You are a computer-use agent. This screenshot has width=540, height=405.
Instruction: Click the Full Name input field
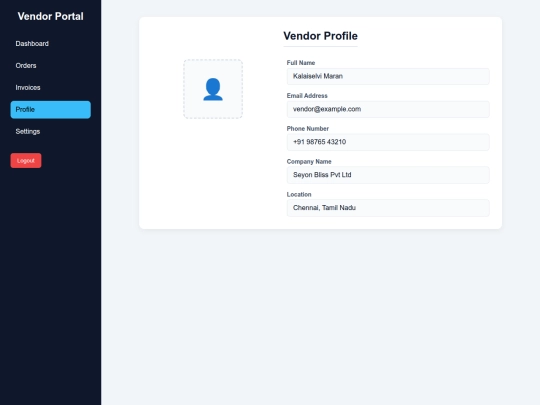(x=388, y=76)
